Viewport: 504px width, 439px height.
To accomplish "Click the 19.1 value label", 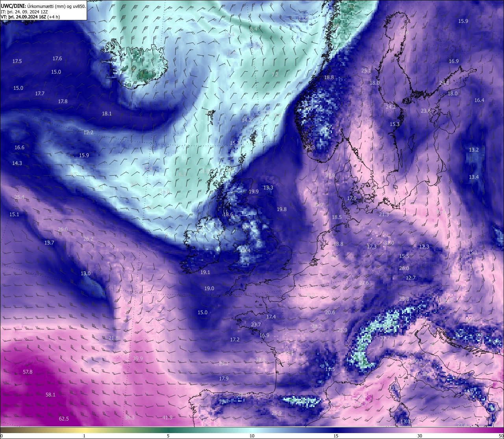I will pos(205,272).
